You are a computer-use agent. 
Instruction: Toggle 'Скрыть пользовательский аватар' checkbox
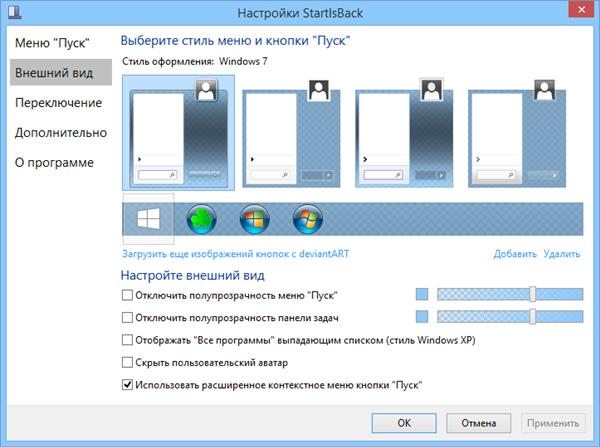click(127, 362)
